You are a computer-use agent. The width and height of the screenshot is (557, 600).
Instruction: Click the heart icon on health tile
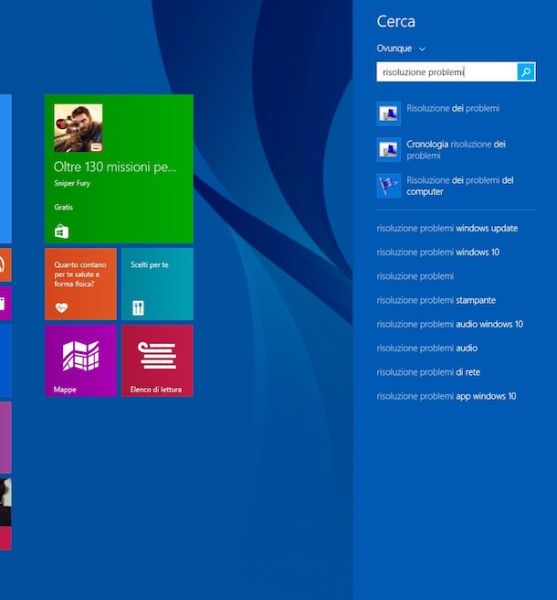(x=61, y=308)
